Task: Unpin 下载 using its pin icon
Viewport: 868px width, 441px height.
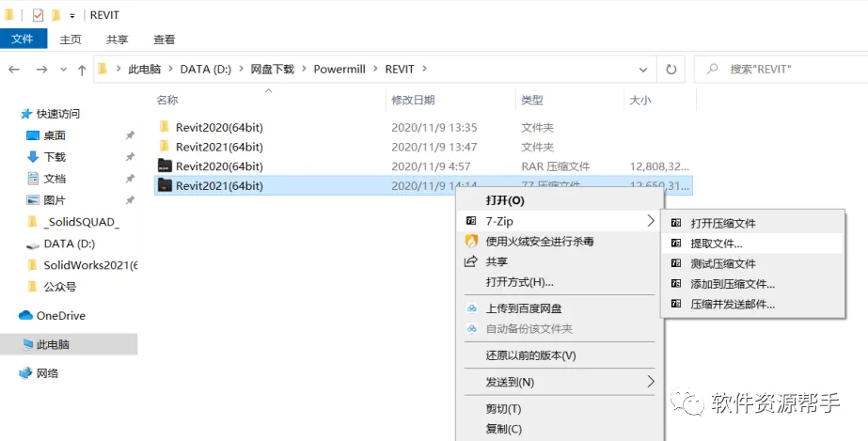Action: pos(130,157)
